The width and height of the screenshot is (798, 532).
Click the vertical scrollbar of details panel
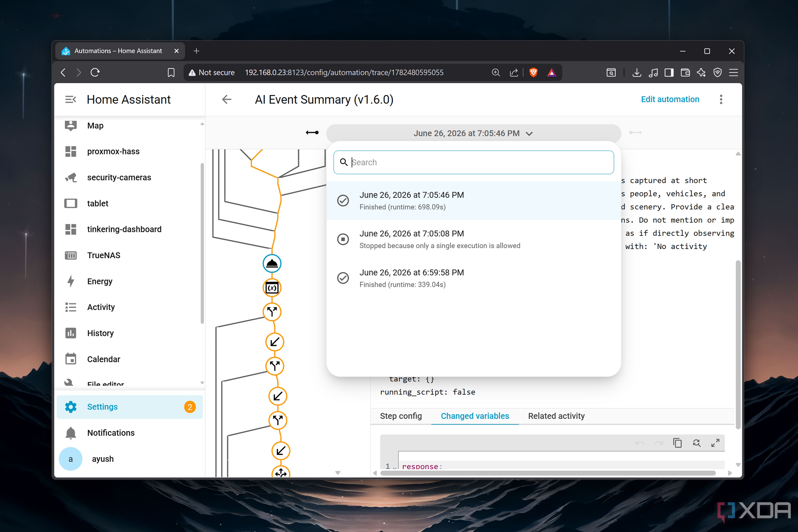coord(738,344)
